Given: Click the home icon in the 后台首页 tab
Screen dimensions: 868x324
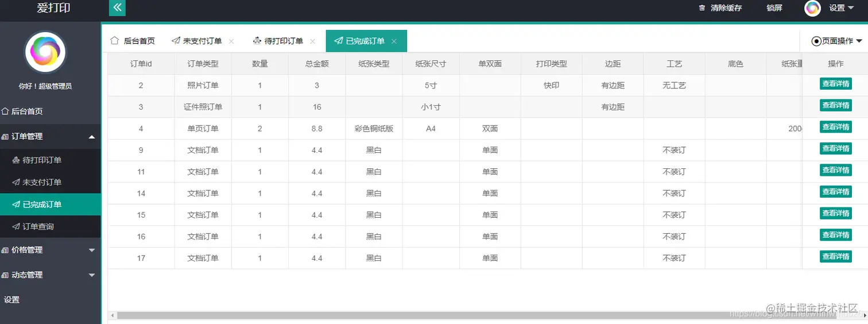Looking at the screenshot, I should [114, 41].
